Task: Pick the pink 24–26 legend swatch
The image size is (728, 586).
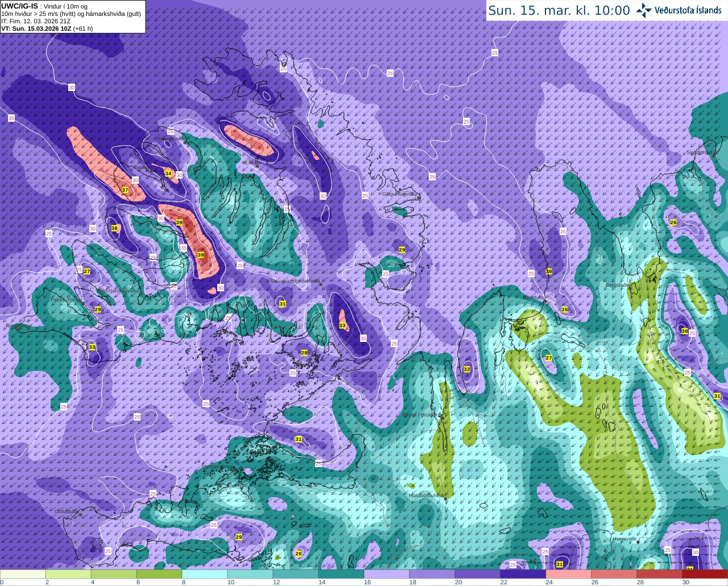Action: point(569,575)
